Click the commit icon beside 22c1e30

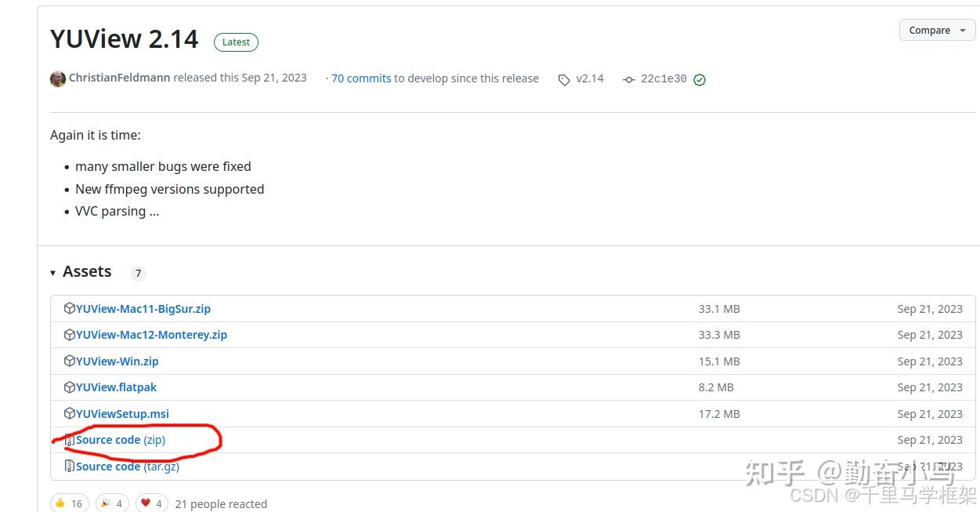628,79
